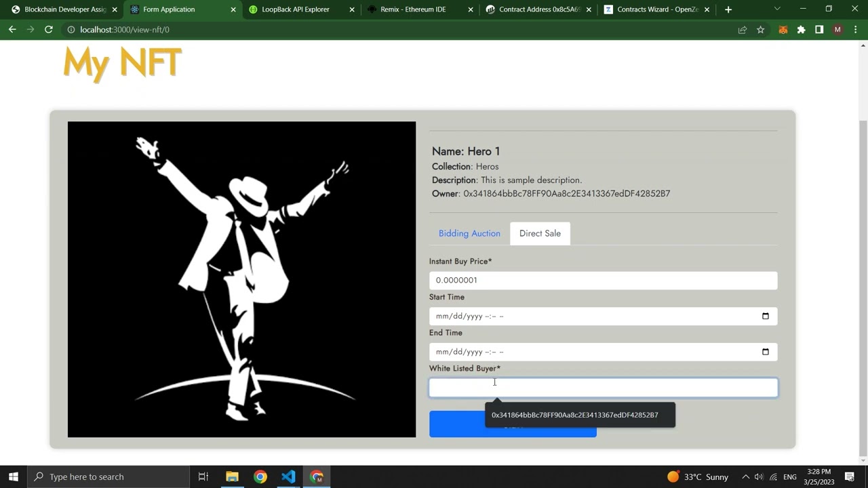Go back using browser back arrow
This screenshot has width=868, height=488.
point(12,30)
